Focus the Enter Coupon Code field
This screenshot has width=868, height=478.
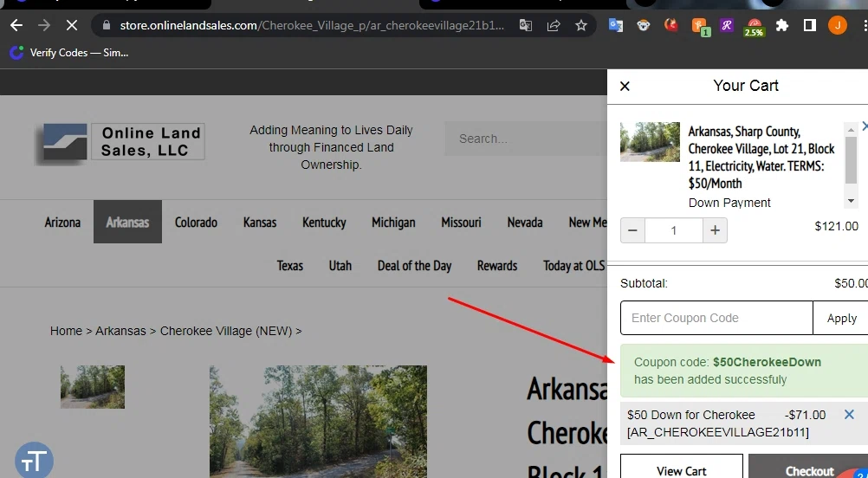pos(716,318)
